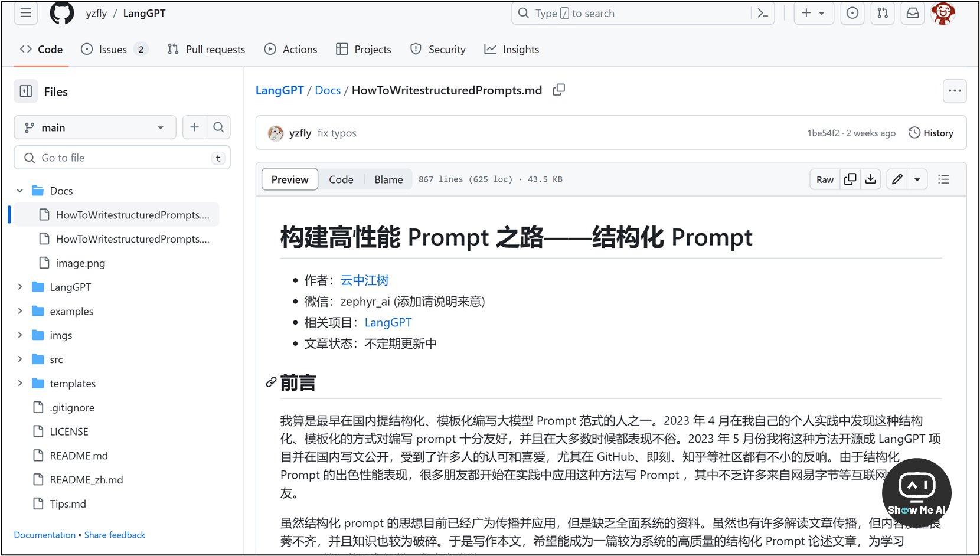Open the 云中江树 author link
This screenshot has width=980, height=556.
coord(364,280)
